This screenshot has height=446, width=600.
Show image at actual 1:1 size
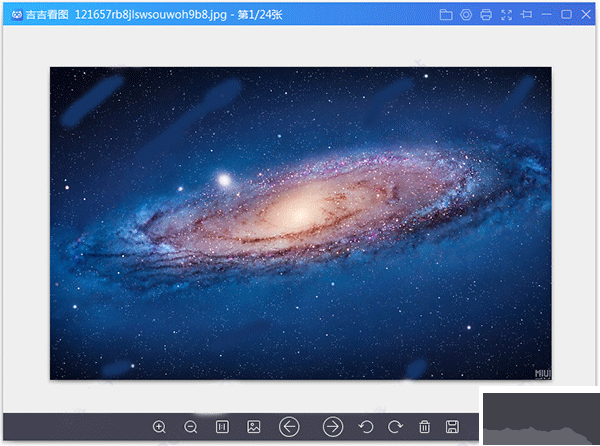click(x=222, y=427)
